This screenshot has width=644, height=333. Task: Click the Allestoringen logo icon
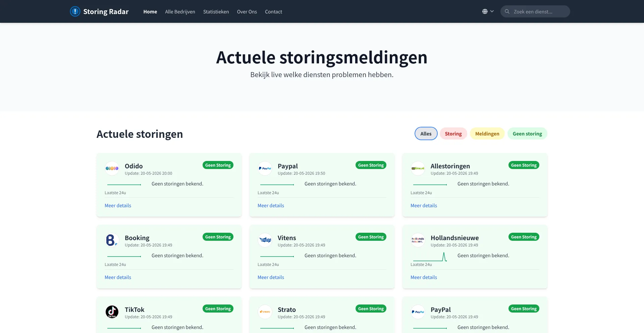pos(418,168)
